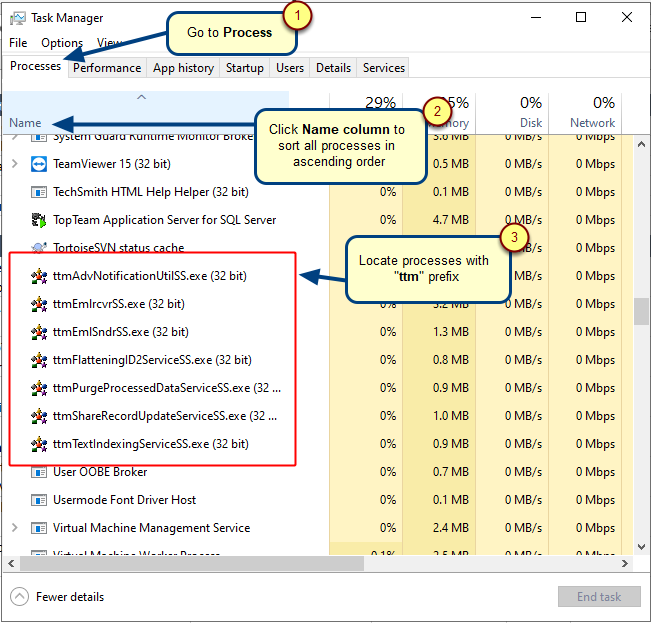Select ttmTextIndexingServiceSS.exe (32 bit) process

click(151, 444)
